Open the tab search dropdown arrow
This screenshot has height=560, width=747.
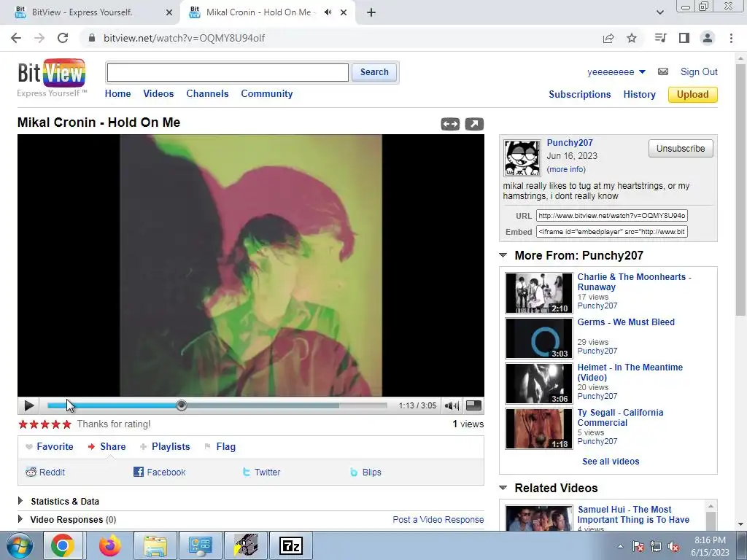tap(659, 12)
